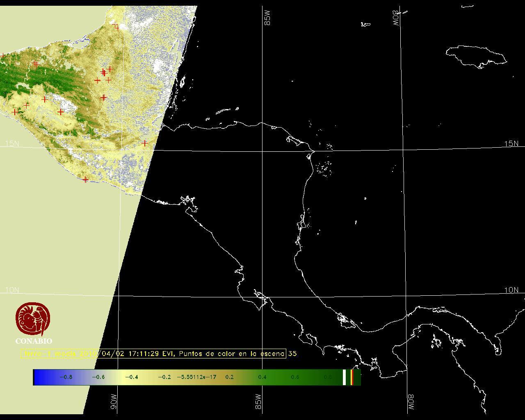The width and height of the screenshot is (525, 420).
Task: Click the CONABIO text under the logo
Action: (x=34, y=341)
